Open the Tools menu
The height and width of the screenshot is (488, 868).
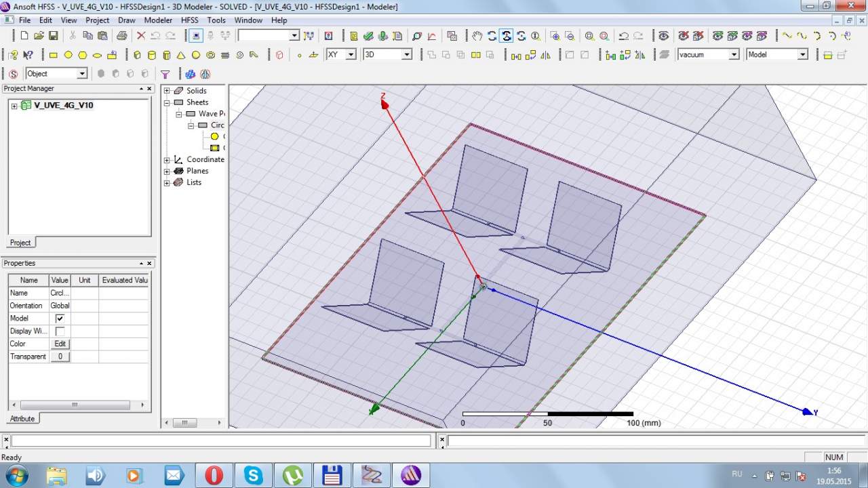tap(216, 20)
